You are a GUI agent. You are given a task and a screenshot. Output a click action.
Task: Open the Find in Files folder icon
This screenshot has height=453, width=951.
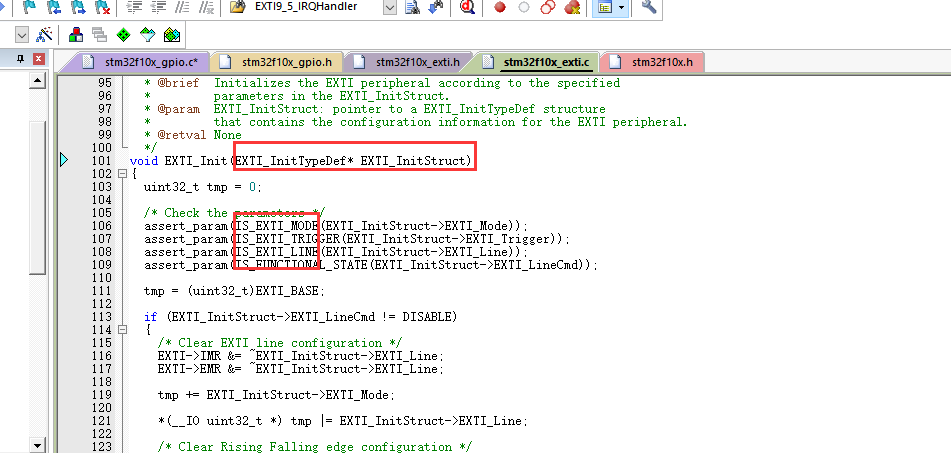click(238, 7)
